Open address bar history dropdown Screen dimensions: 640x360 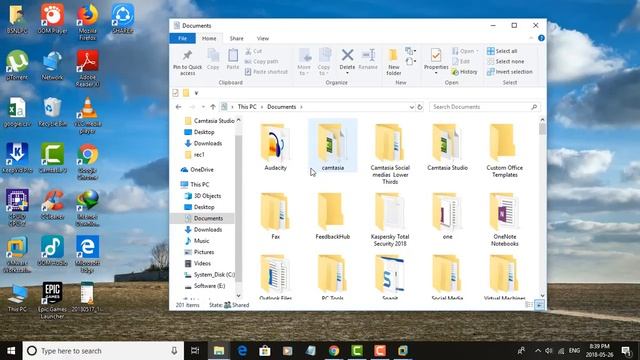pos(411,107)
